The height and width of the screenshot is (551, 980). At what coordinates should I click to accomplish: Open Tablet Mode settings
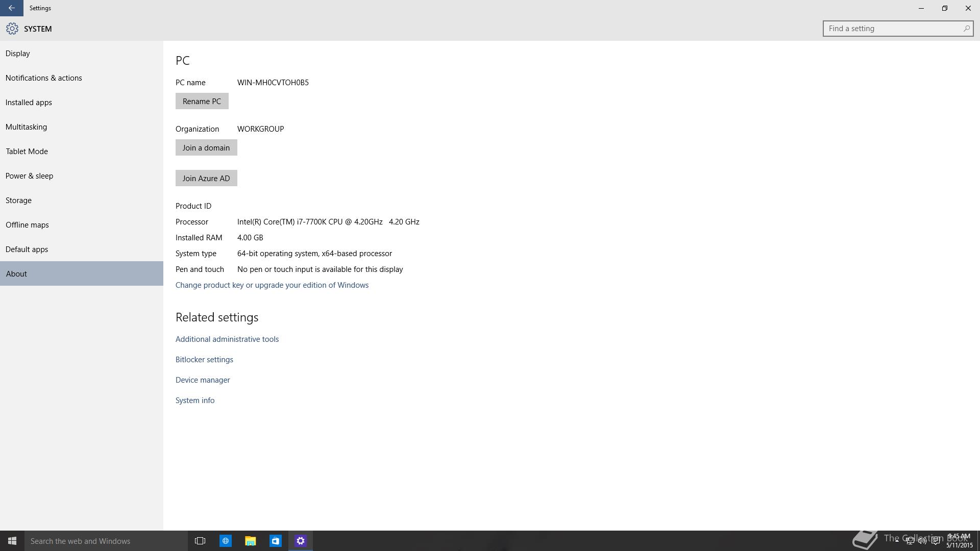coord(82,151)
